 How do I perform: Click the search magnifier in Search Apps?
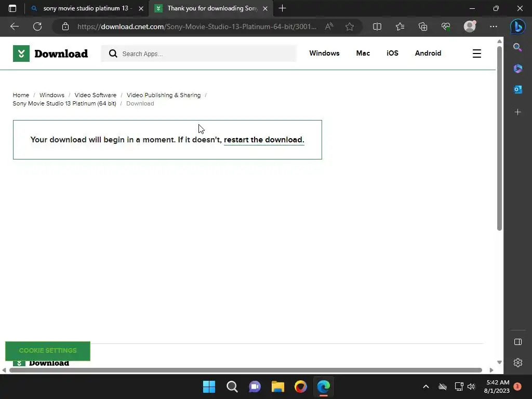coord(113,54)
